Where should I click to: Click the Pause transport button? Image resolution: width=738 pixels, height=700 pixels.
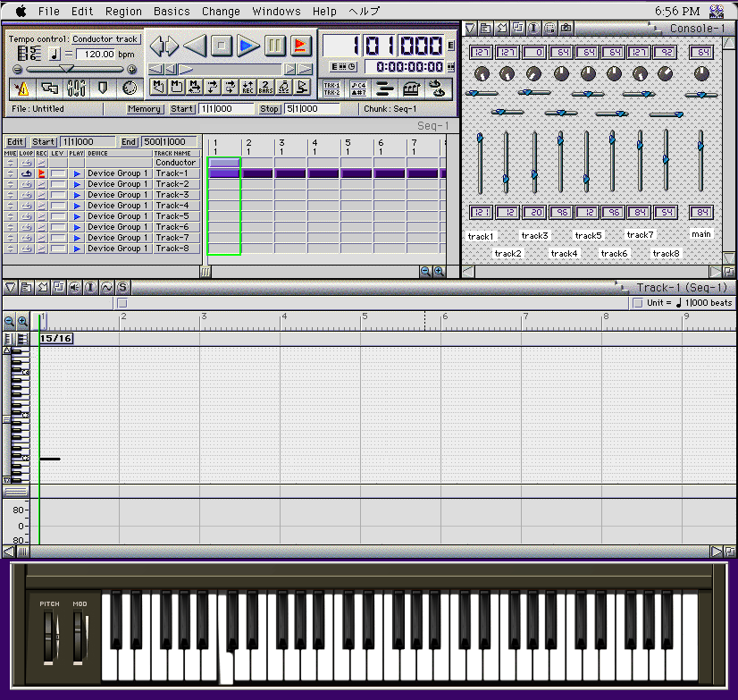(x=274, y=45)
